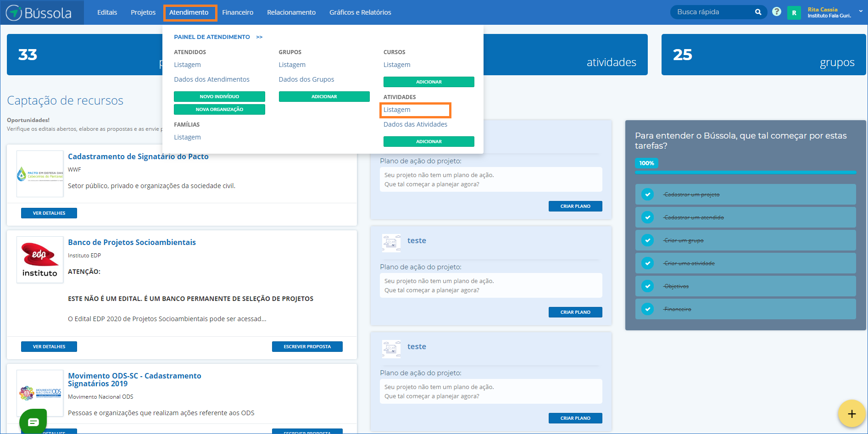Screen dimensions: 868x434
Task: Click the Bússola compass logo
Action: click(x=14, y=12)
